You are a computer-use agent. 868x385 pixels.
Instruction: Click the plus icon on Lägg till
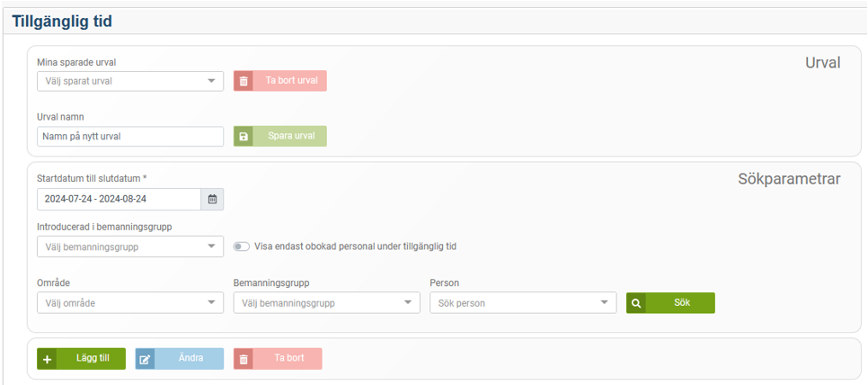point(48,359)
